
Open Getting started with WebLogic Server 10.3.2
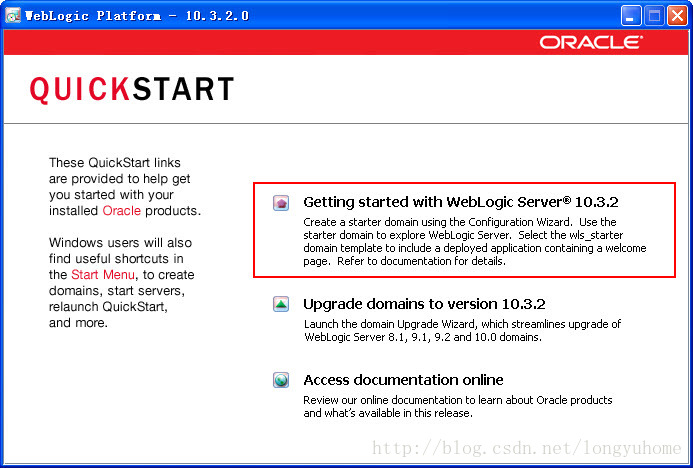pos(461,202)
